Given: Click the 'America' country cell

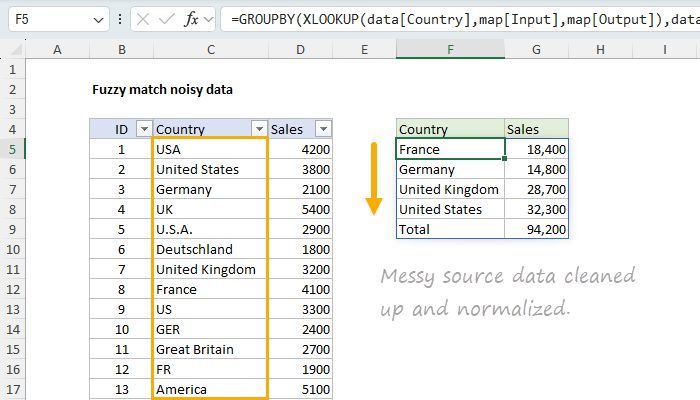Looking at the screenshot, I should [x=210, y=389].
